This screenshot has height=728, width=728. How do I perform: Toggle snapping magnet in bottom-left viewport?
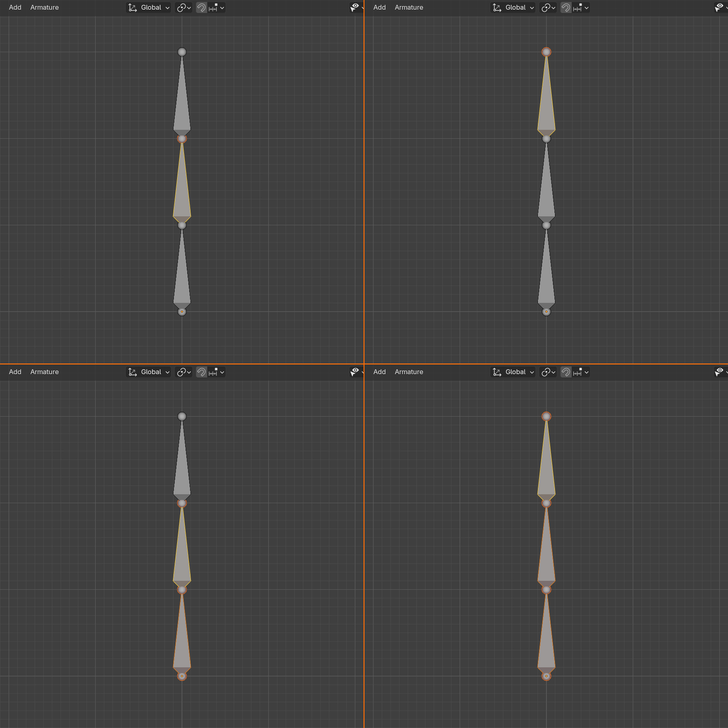(202, 372)
